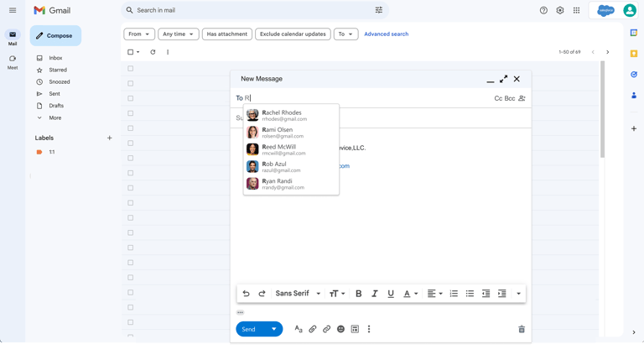The image size is (644, 360).
Task: Open the Sans Serif font dropdown
Action: [x=298, y=294]
